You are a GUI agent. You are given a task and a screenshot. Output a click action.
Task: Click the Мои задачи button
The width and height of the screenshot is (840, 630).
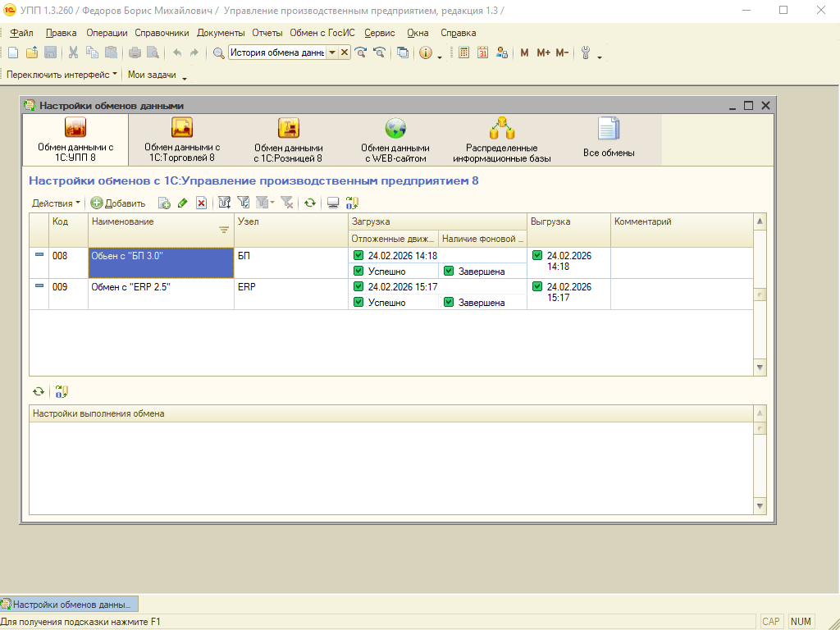[x=152, y=75]
